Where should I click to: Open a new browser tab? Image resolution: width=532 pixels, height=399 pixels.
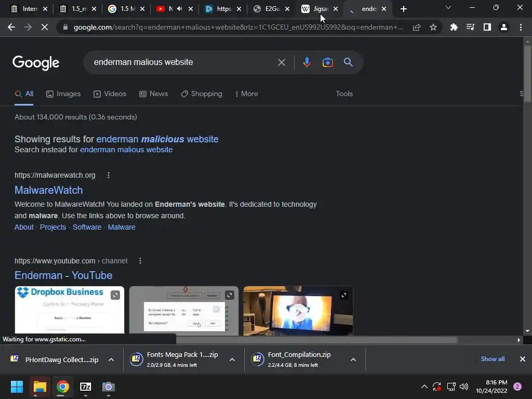click(x=403, y=9)
